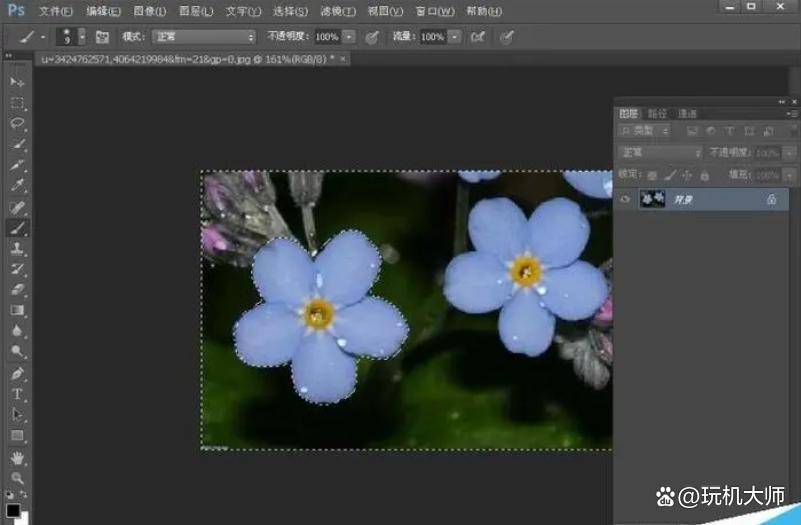Select the Gradient tool
Viewport: 801px width, 525px height.
tap(17, 311)
